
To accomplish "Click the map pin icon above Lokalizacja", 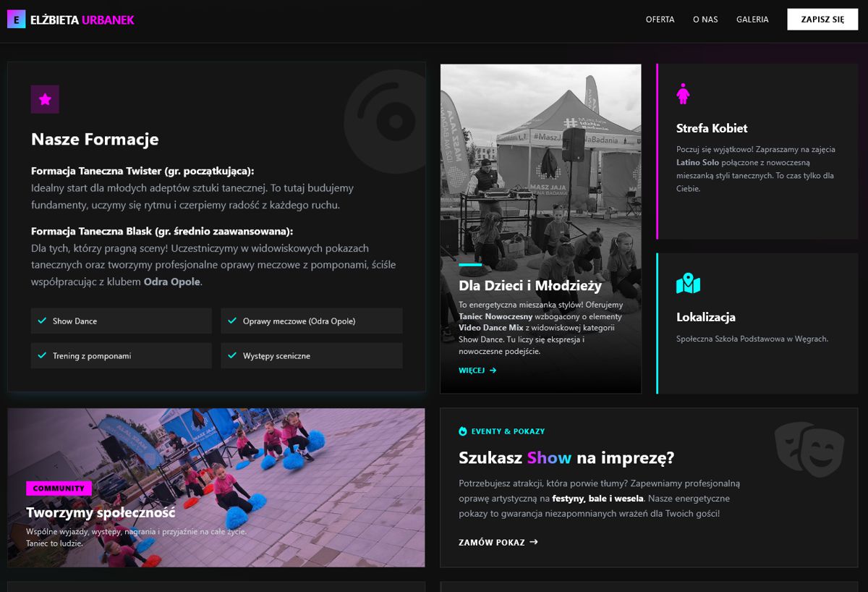I will coord(688,283).
